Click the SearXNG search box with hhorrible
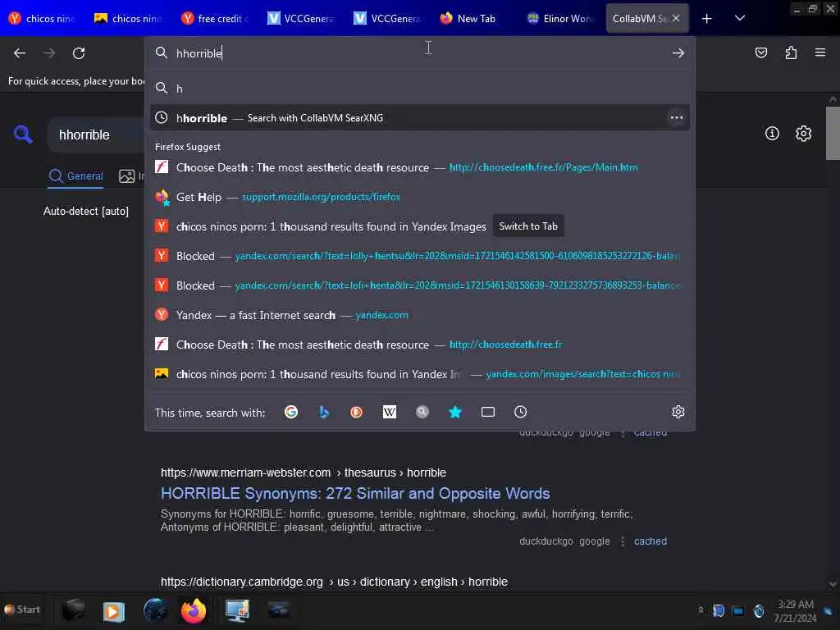The height and width of the screenshot is (630, 840). point(97,135)
